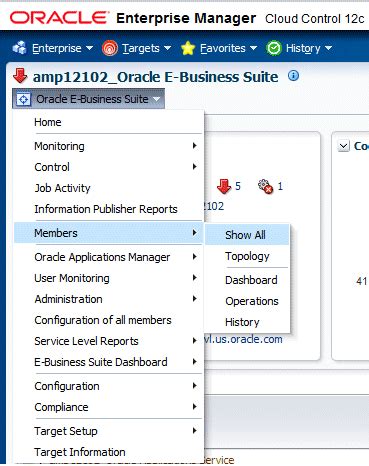The image size is (369, 466).
Task: Click the History clock icon
Action: coord(274,49)
